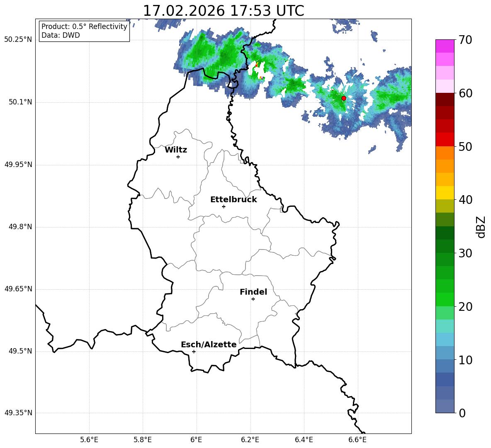Screen dimensions: 491x448
Task: Click the Ettelbruck station cross marker
Action: 224,206
